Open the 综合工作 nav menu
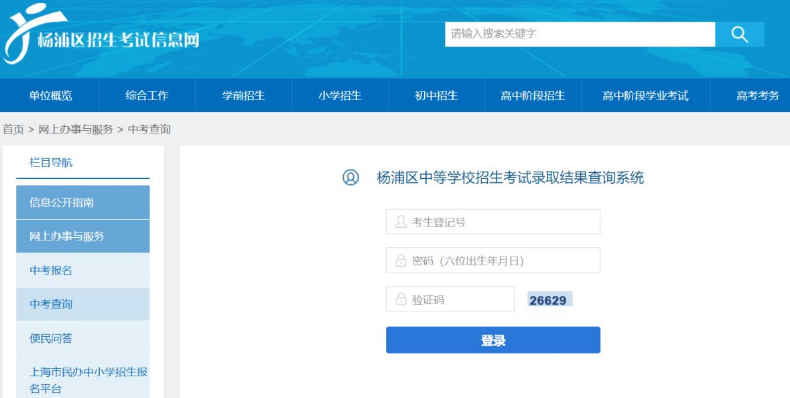This screenshot has height=398, width=790. tap(147, 95)
